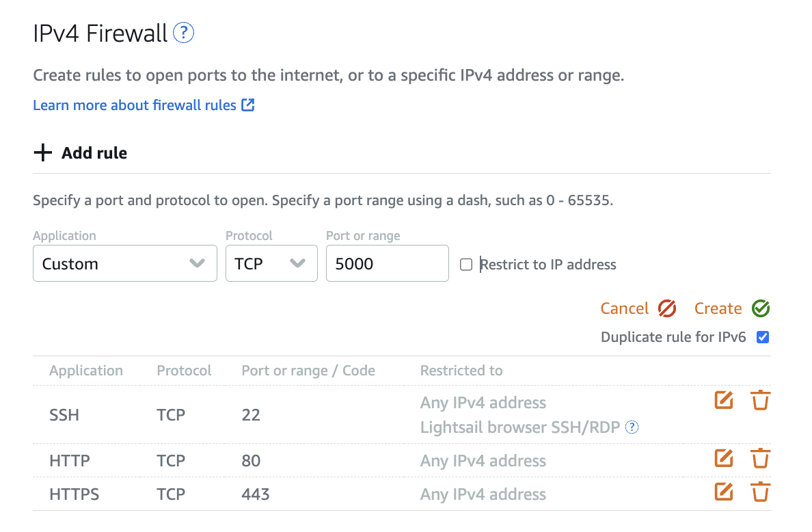This screenshot has width=812, height=532.
Task: Edit the HTTPS port 443 rule
Action: tap(723, 492)
